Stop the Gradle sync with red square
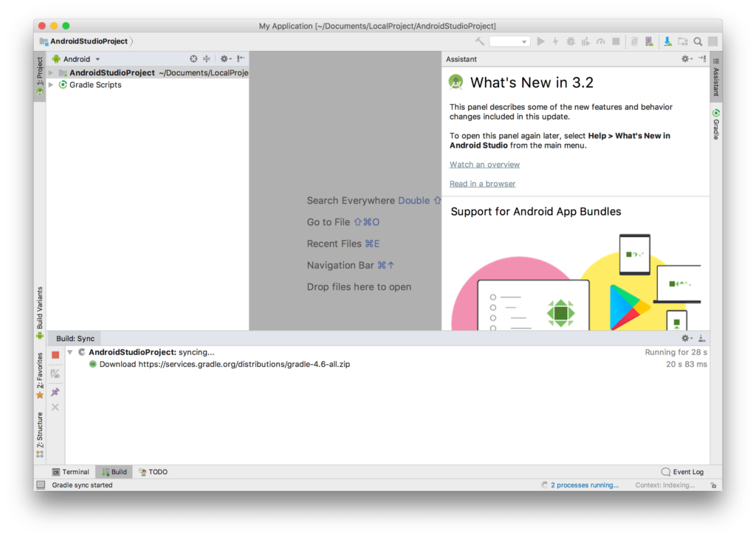756x539 pixels. click(x=55, y=355)
